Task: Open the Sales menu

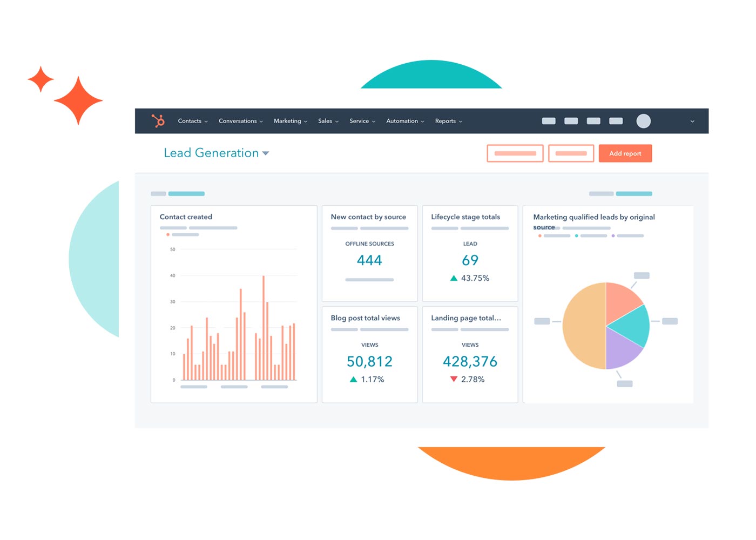Action: point(328,121)
